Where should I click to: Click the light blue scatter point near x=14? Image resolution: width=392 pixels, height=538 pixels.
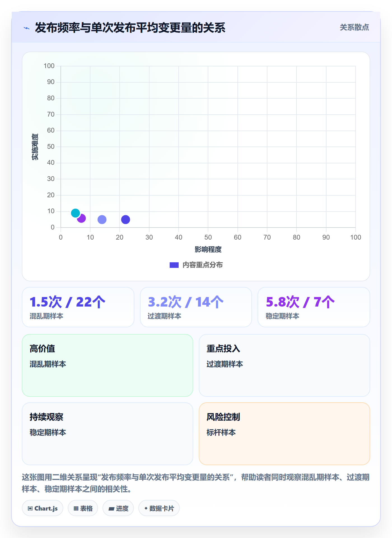(102, 220)
